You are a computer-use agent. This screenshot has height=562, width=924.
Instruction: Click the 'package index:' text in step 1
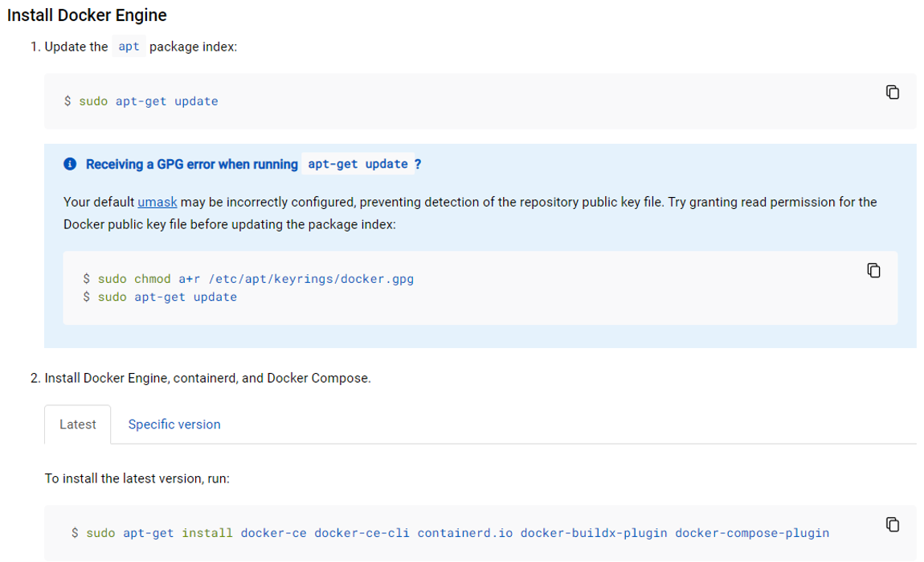194,47
